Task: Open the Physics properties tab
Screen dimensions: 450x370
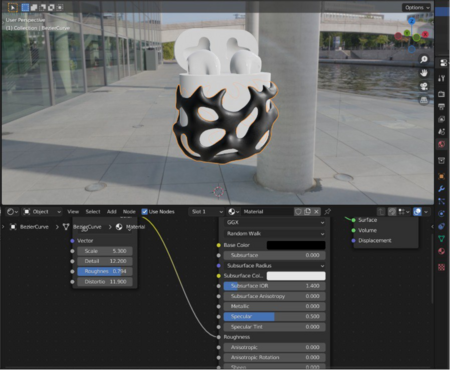Action: (442, 214)
